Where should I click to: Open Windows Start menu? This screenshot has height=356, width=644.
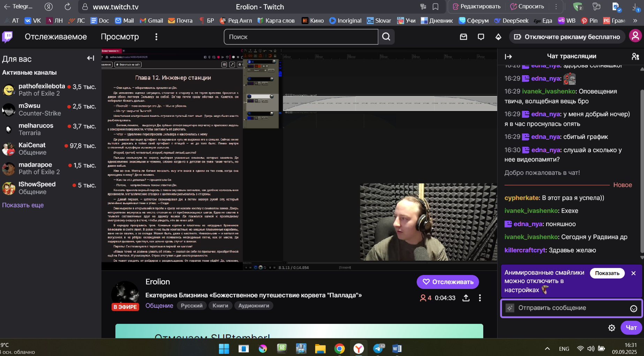pos(224,348)
